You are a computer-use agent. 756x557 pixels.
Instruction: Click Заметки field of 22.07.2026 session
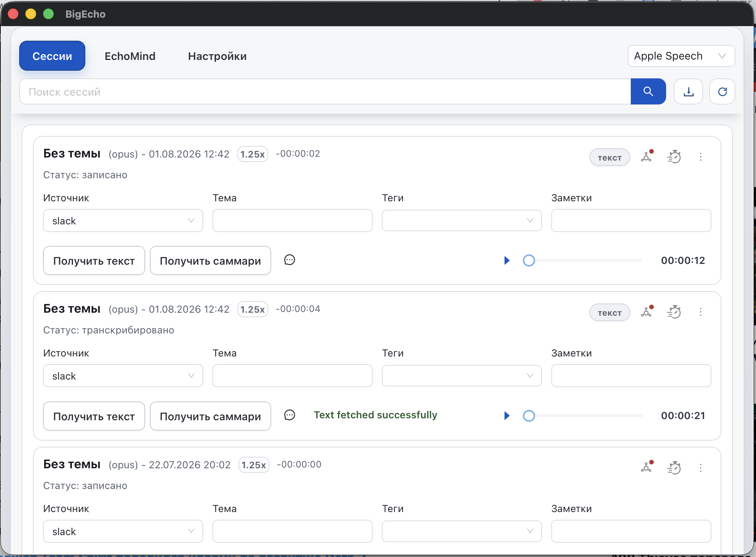[631, 531]
